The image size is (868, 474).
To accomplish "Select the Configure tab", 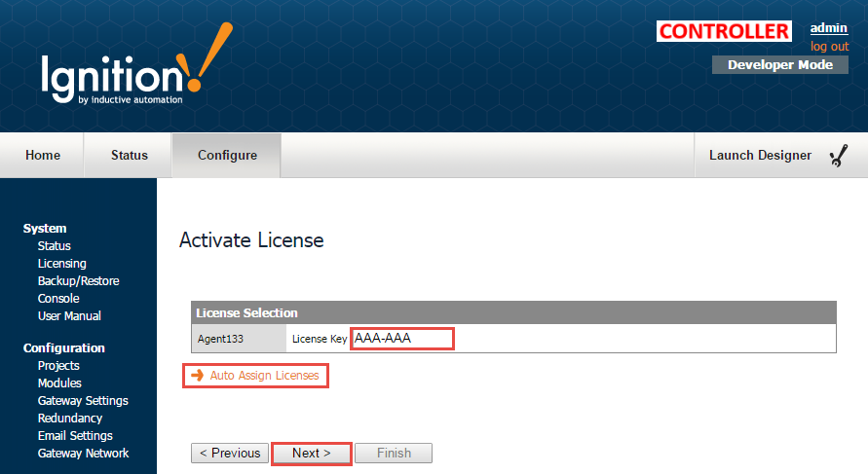I will pos(227,156).
